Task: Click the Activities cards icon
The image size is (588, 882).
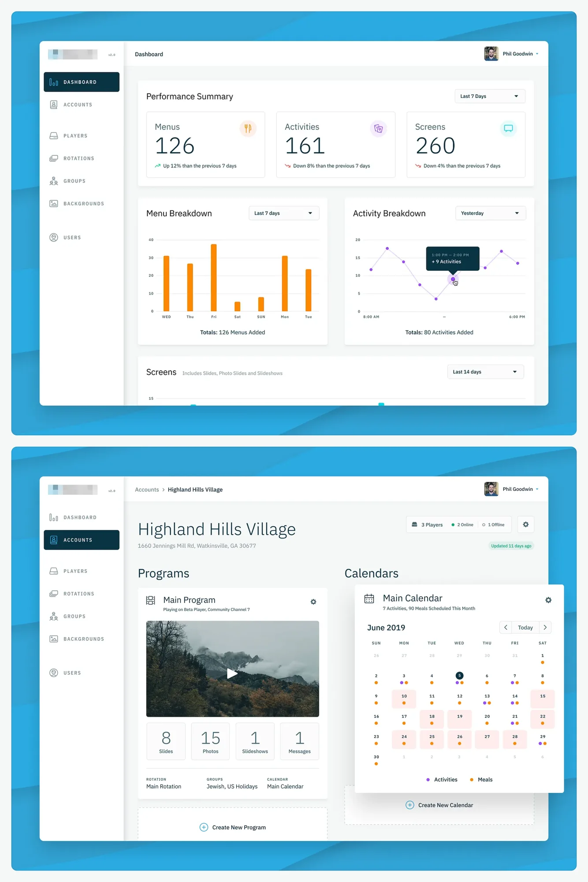Action: pyautogui.click(x=378, y=128)
